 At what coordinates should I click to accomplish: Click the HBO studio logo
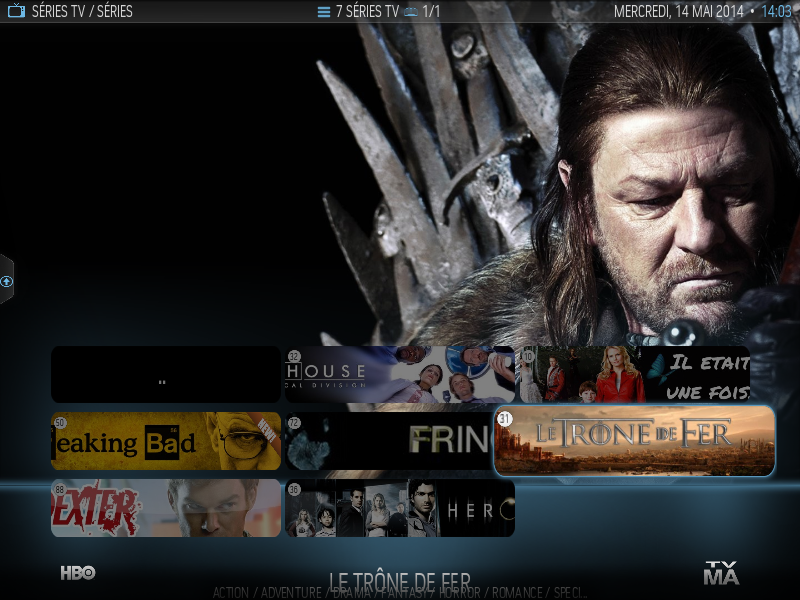(x=78, y=573)
